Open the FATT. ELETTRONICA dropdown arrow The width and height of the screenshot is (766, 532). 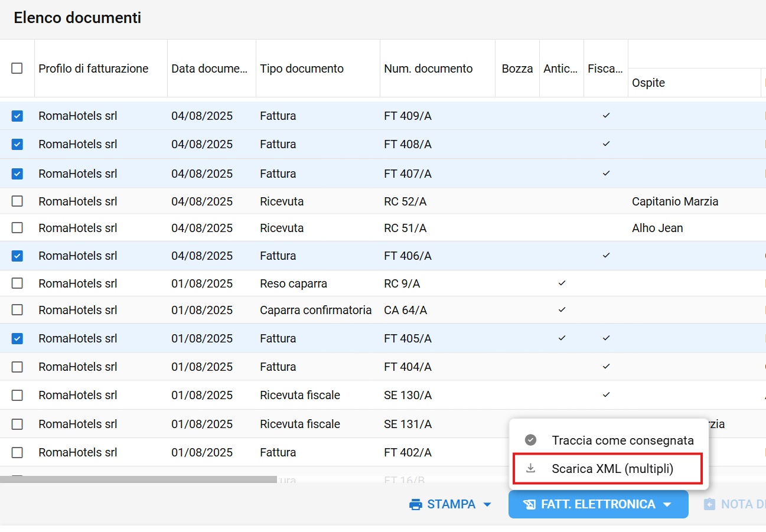(667, 504)
